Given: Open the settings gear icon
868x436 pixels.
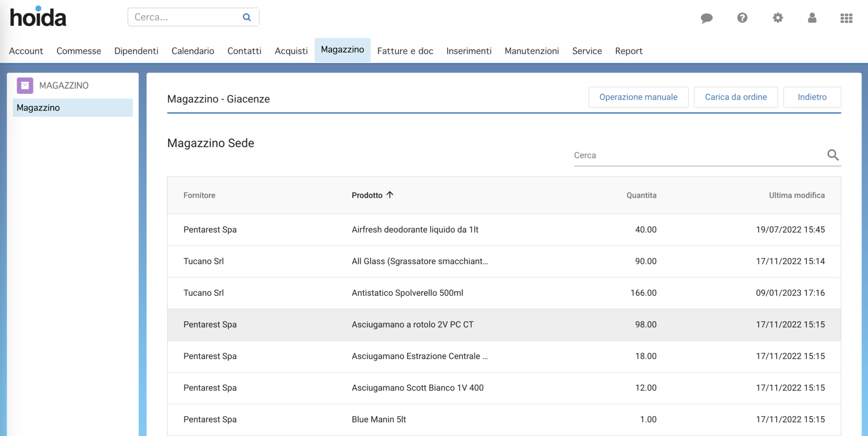Looking at the screenshot, I should [778, 18].
